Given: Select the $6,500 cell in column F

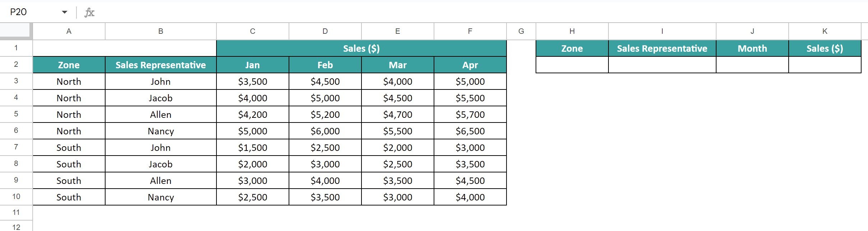Looking at the screenshot, I should click(470, 131).
